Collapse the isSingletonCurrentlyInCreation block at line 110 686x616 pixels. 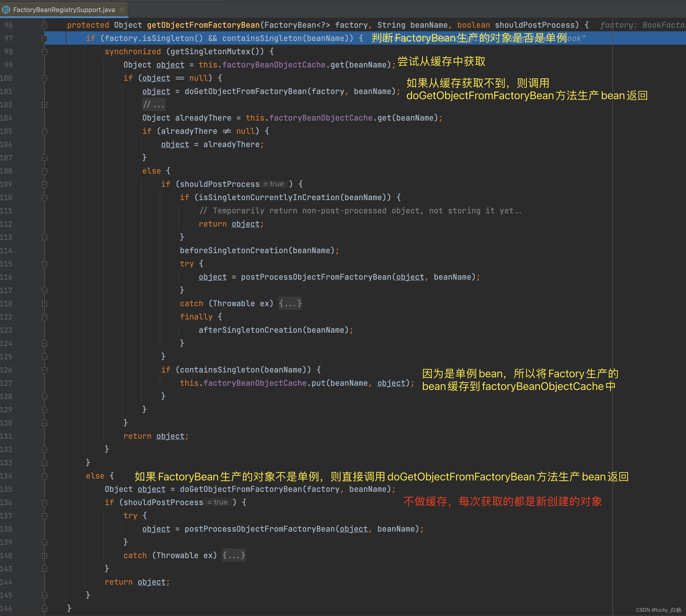pos(44,198)
